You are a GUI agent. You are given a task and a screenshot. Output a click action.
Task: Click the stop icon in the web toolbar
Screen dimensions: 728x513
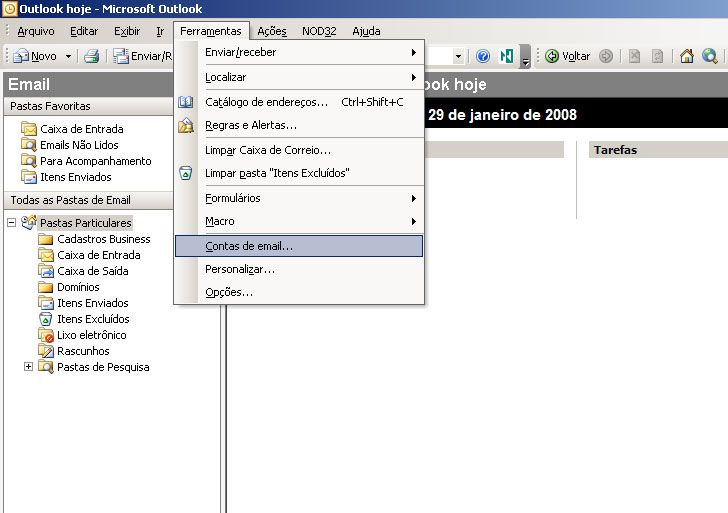coord(634,56)
